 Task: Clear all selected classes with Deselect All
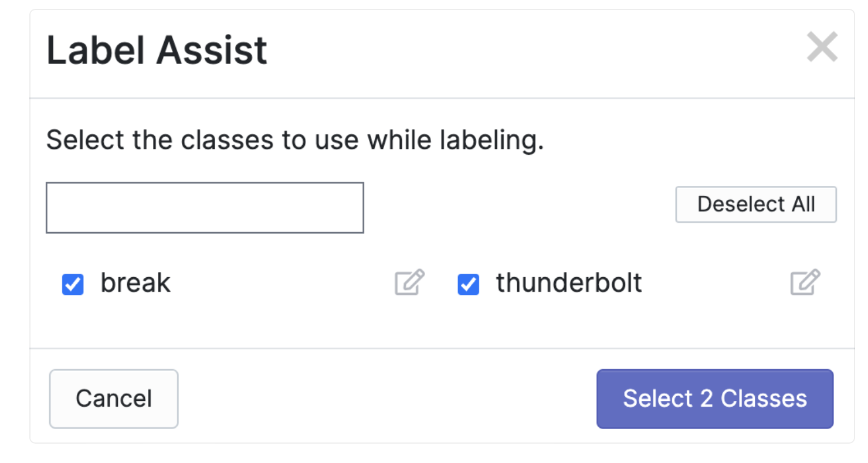[755, 205]
